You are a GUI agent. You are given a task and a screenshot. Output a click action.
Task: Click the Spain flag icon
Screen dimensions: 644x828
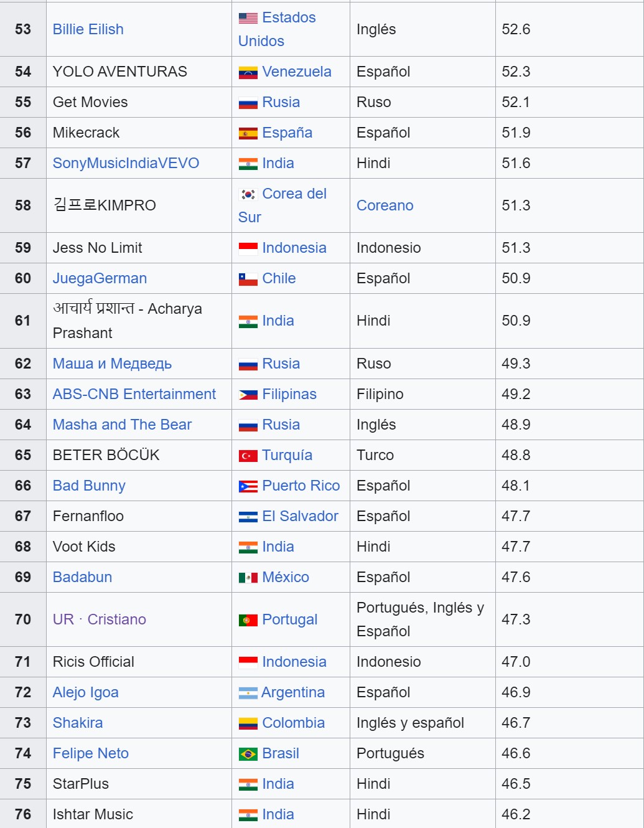(248, 133)
